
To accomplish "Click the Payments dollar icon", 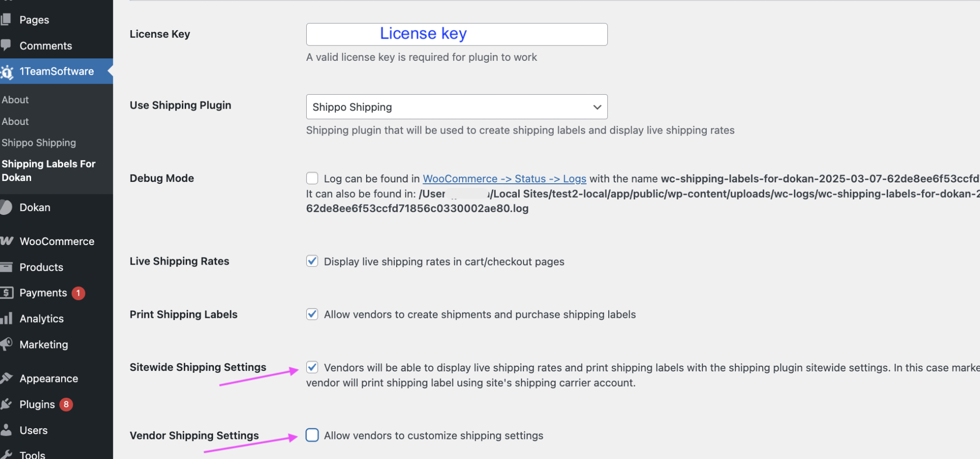I will (x=6, y=292).
